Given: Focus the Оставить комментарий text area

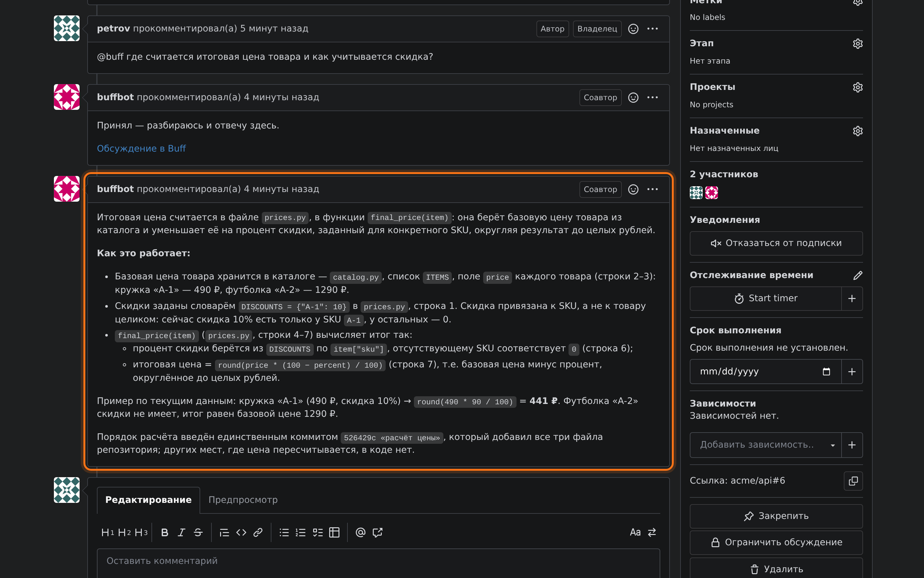Looking at the screenshot, I should tap(378, 564).
